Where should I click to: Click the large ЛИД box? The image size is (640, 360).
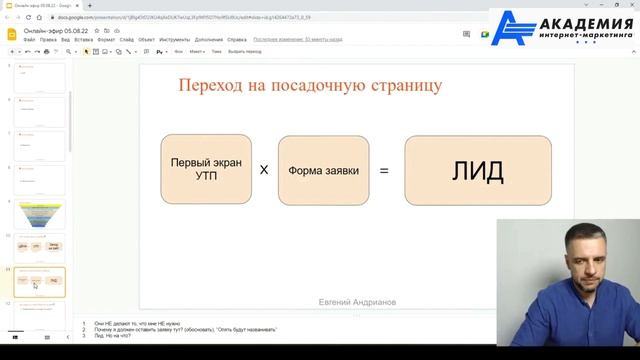click(x=478, y=170)
